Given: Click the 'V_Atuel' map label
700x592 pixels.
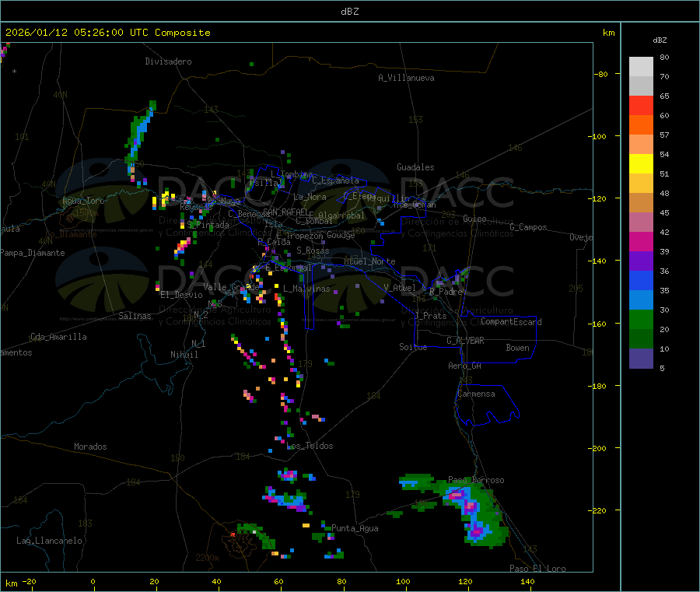Looking at the screenshot, I should coord(400,288).
